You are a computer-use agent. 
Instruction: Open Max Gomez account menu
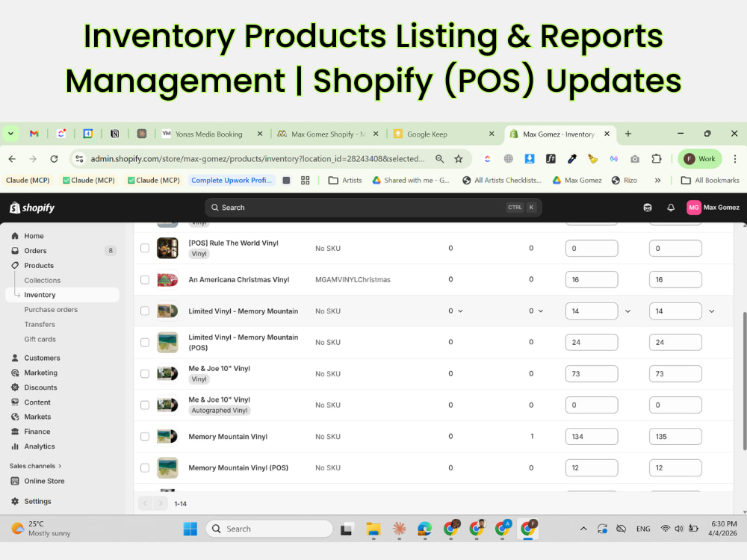coord(713,208)
